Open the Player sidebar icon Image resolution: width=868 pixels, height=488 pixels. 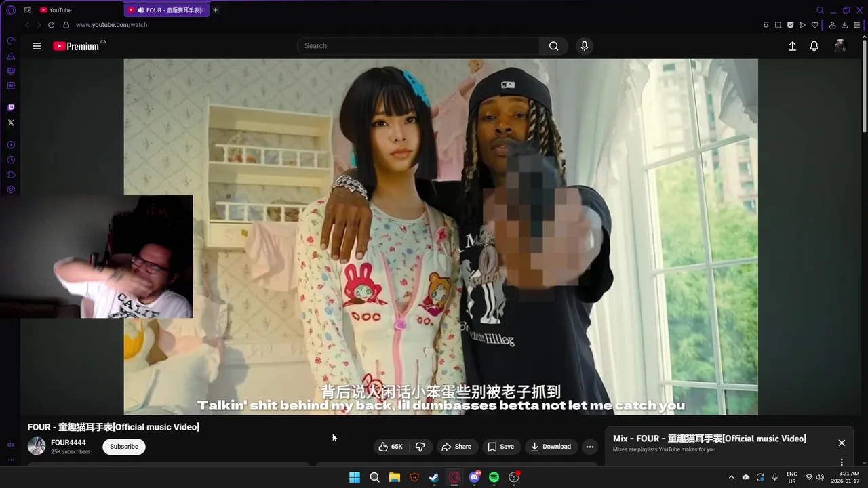click(x=11, y=145)
